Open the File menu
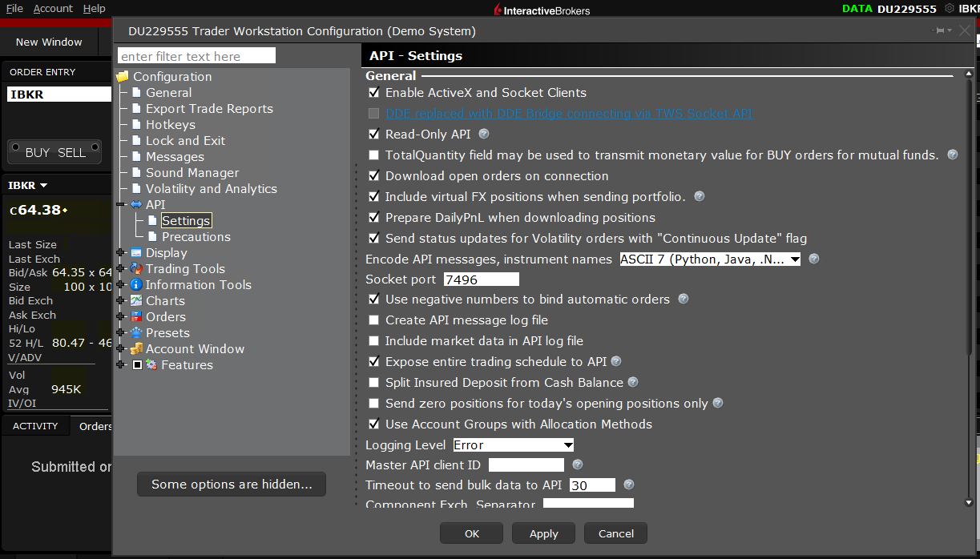Screen dimensions: 980x559 click(x=13, y=8)
